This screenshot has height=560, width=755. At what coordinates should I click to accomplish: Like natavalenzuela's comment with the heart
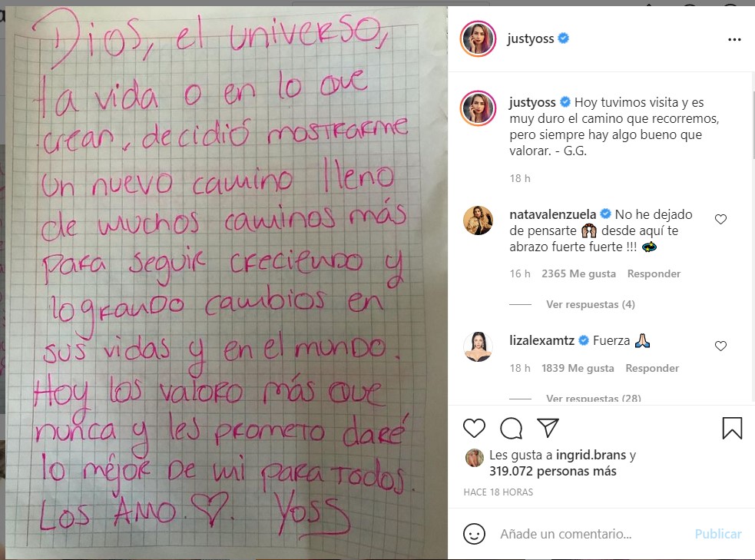pos(720,220)
